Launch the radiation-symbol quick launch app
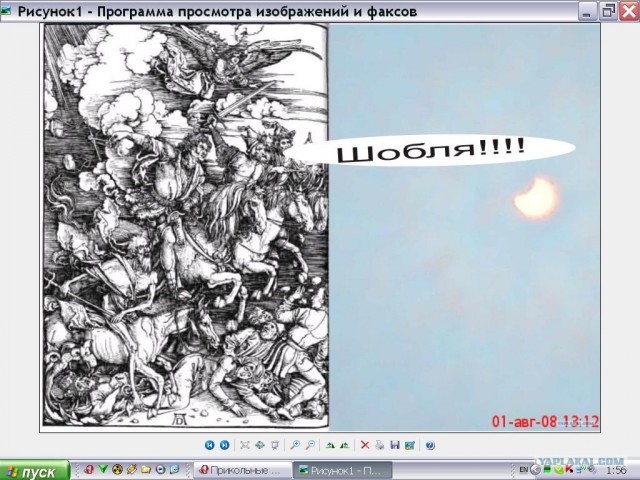Image resolution: width=640 pixels, height=480 pixels. [x=117, y=469]
